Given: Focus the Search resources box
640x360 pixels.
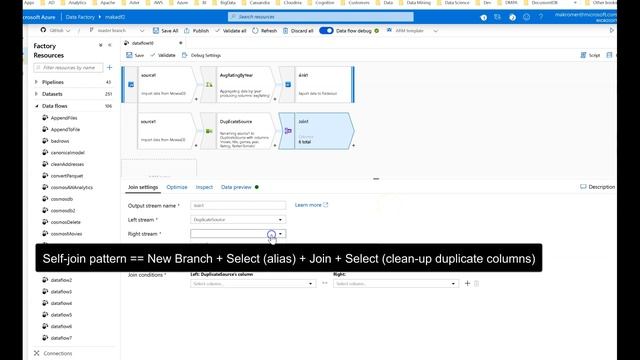Looking at the screenshot, I should [320, 17].
